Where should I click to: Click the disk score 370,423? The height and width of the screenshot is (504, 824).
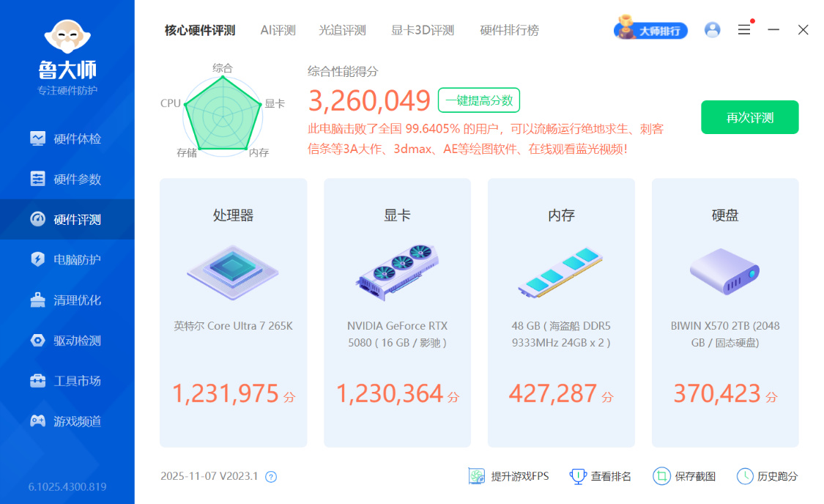click(x=717, y=393)
